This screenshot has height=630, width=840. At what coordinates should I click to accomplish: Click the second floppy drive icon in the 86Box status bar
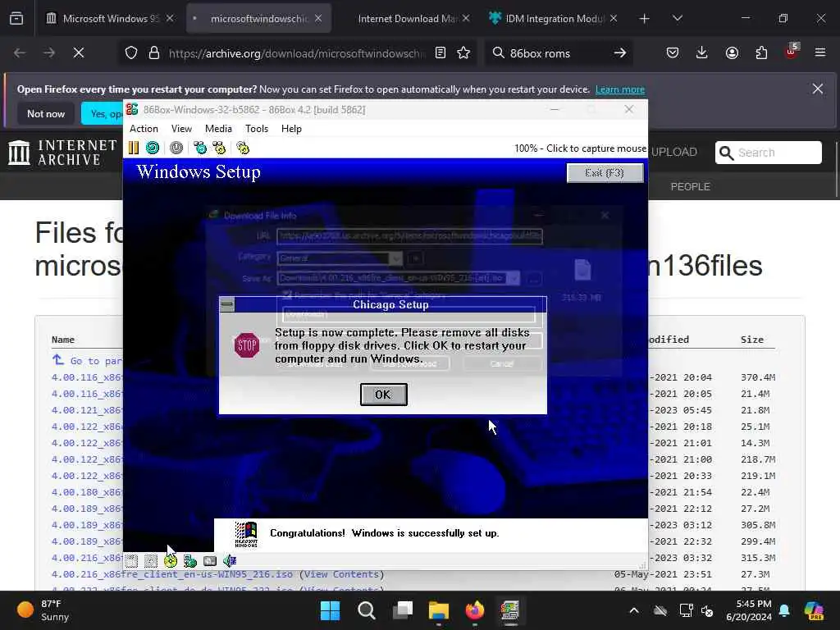pos(151,561)
